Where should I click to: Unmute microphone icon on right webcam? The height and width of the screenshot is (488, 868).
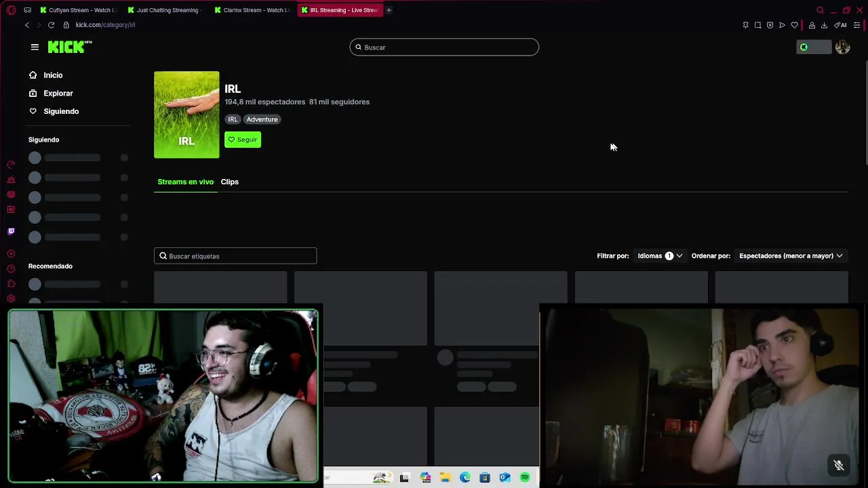(839, 465)
